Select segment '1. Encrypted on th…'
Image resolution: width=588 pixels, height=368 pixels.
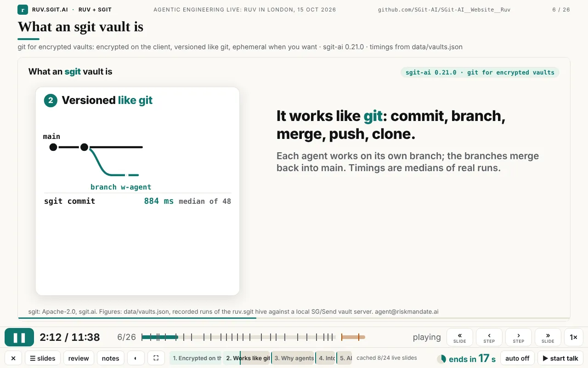point(196,358)
